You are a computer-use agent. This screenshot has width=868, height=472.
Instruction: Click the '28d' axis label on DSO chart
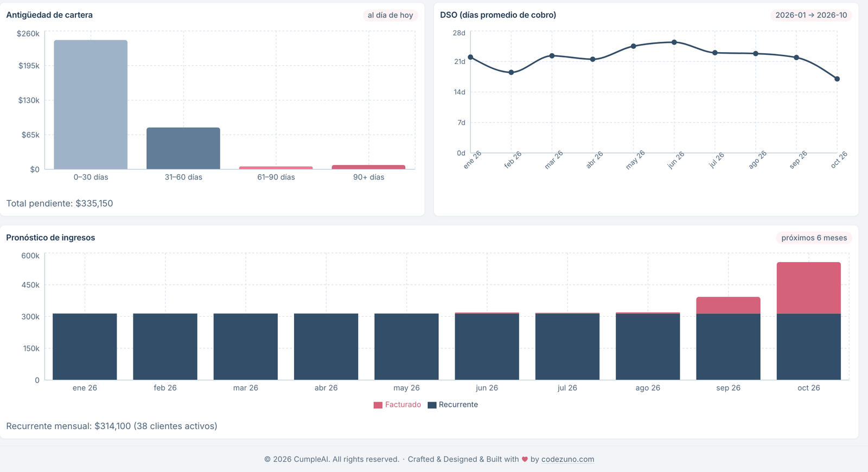459,33
